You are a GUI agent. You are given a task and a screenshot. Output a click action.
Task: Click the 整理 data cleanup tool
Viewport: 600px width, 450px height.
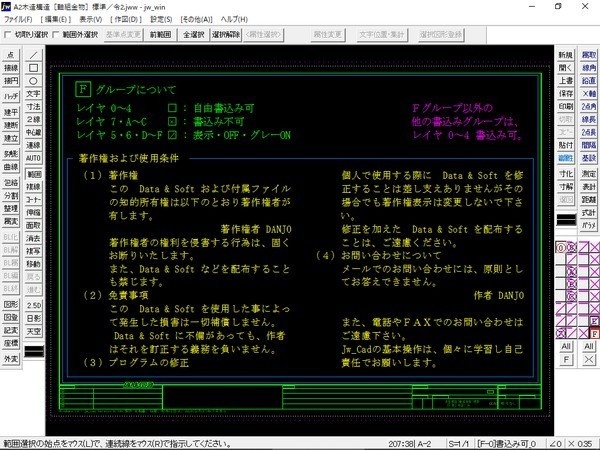click(11, 209)
